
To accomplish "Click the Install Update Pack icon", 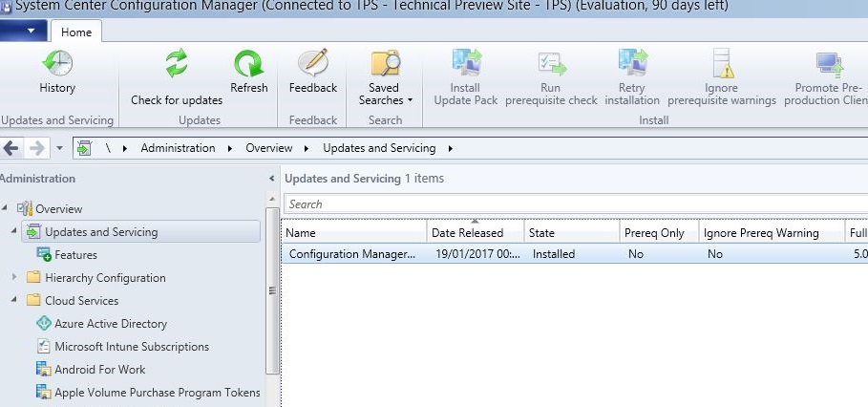I will coord(465,65).
